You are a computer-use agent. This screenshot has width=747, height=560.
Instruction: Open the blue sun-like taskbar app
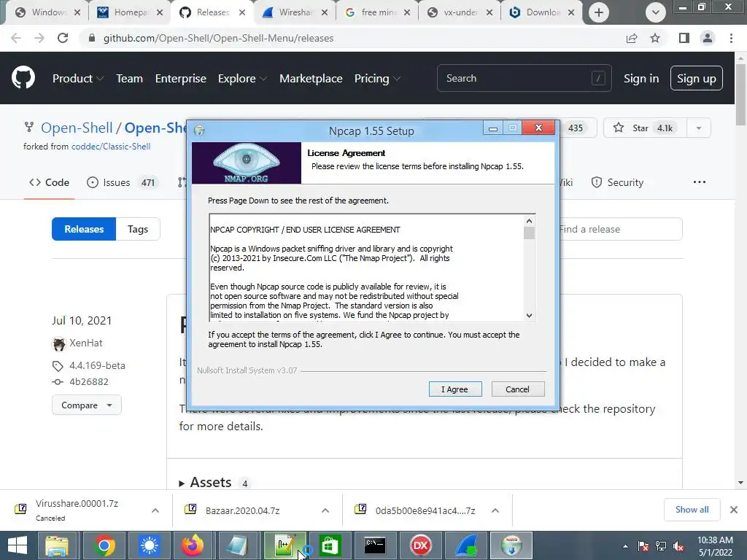tap(149, 545)
